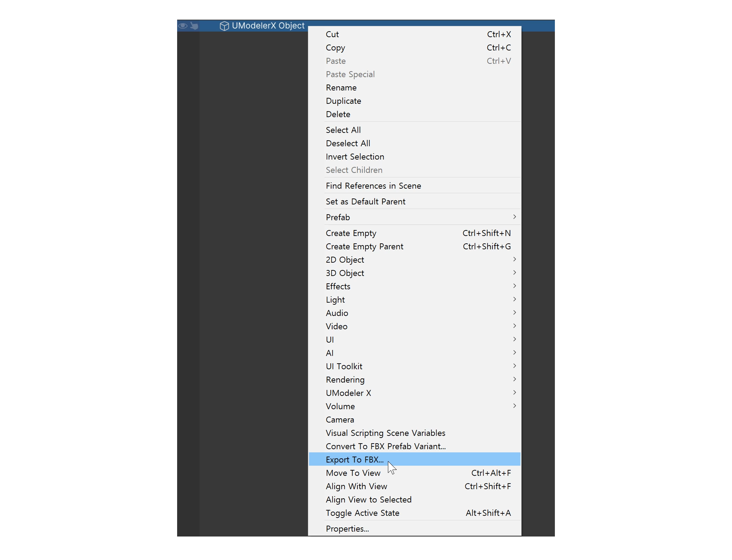Click the greyed Paste Special entry

tap(415, 74)
